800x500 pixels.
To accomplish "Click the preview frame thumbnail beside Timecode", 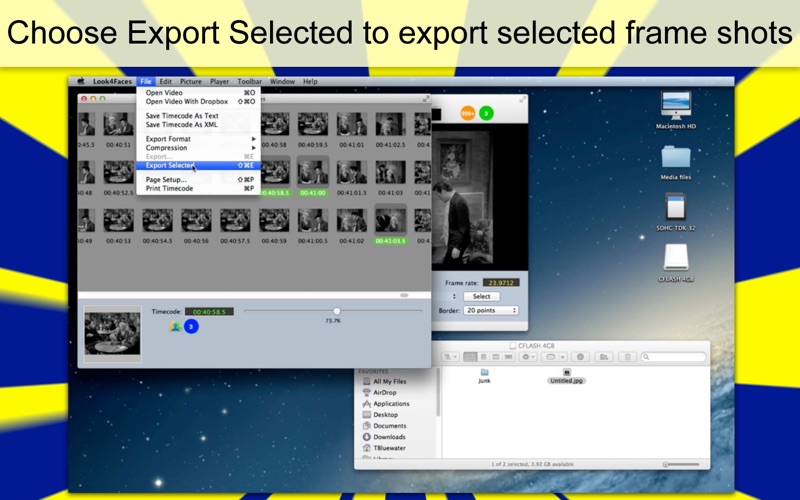I will click(x=112, y=334).
